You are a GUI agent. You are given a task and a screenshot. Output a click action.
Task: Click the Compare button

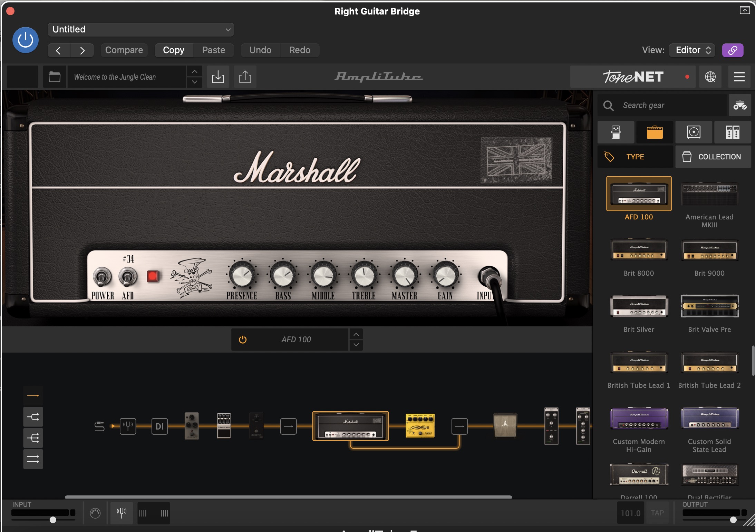pyautogui.click(x=124, y=50)
